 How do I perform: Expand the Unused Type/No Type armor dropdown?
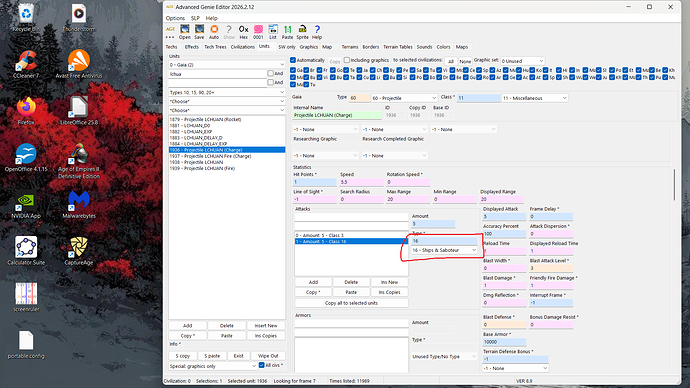[444, 356]
